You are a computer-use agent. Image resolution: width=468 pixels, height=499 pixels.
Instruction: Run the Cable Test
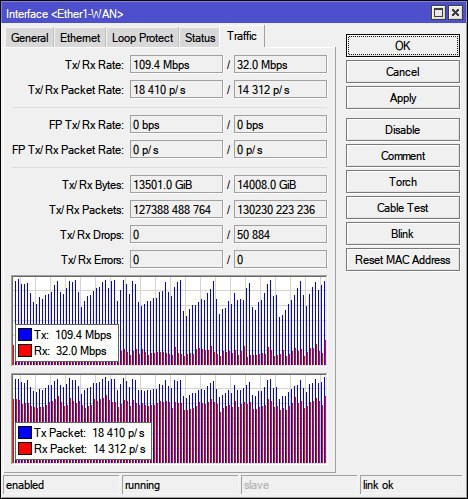(x=403, y=208)
